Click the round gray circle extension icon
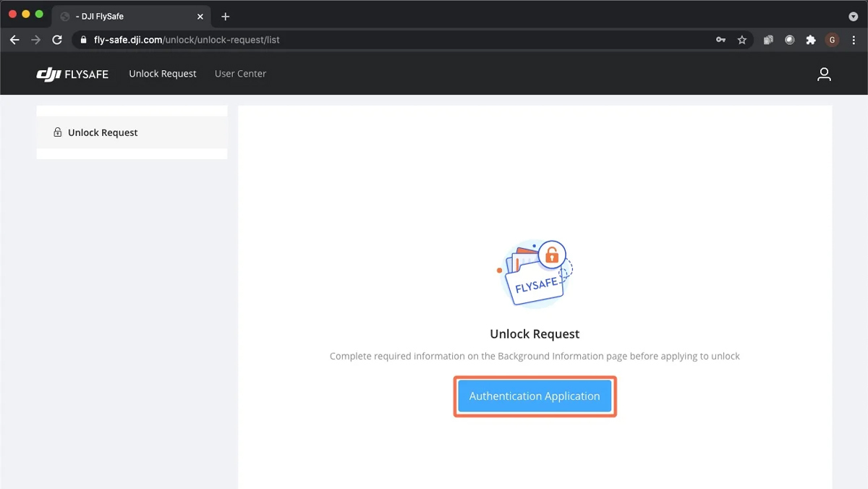868x489 pixels. tap(790, 40)
